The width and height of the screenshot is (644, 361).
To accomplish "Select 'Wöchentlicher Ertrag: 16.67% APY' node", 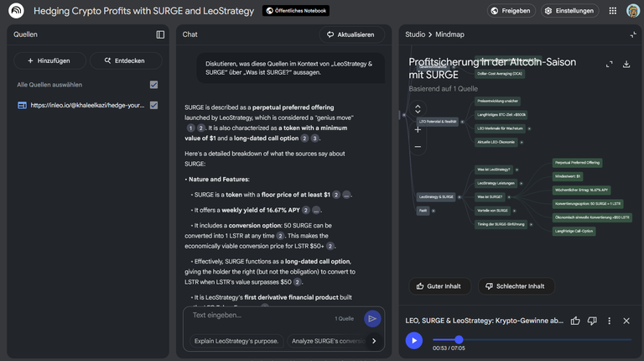I will click(x=581, y=190).
